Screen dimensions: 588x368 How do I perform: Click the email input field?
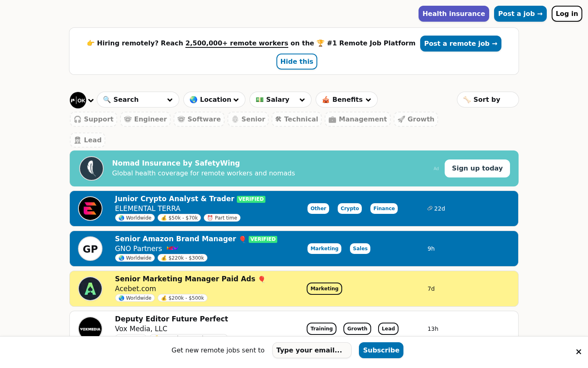point(312,350)
